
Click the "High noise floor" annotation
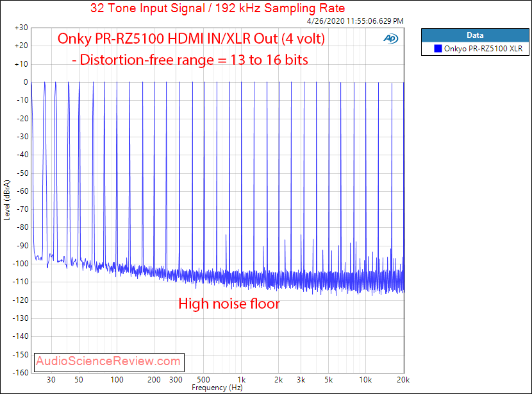(x=229, y=304)
